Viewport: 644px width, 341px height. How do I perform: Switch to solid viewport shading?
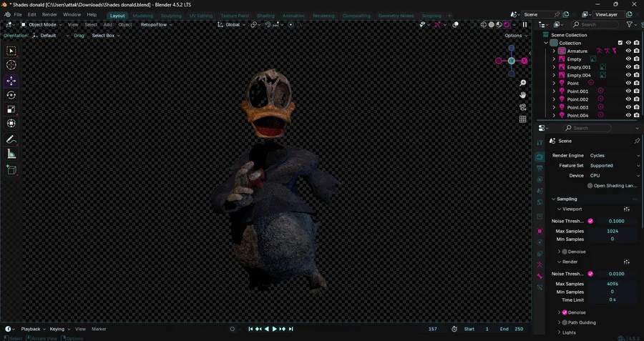491,24
